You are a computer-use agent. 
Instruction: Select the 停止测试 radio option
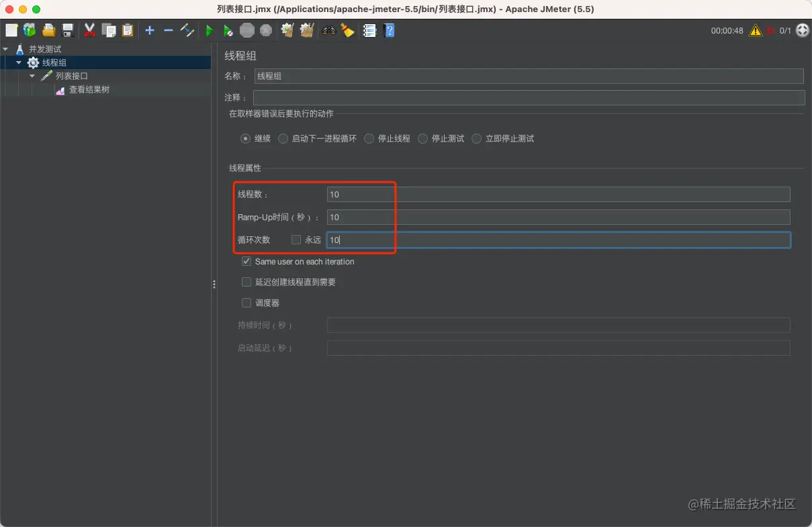(423, 138)
